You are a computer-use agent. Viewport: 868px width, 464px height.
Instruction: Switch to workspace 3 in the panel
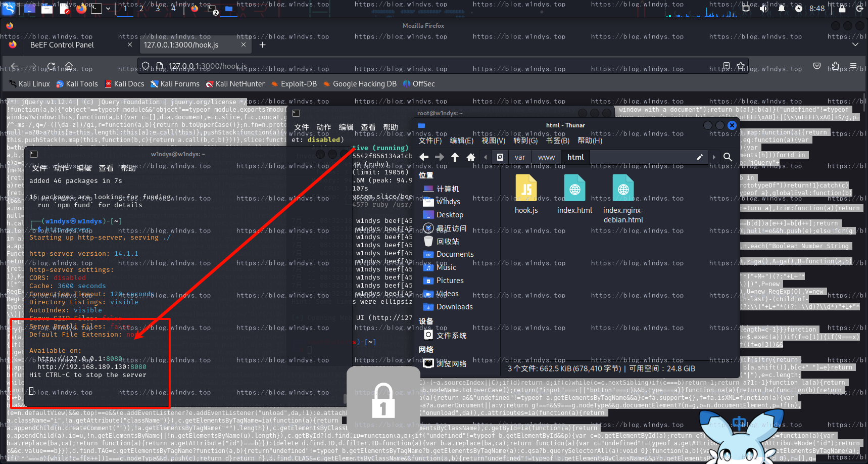(x=158, y=9)
